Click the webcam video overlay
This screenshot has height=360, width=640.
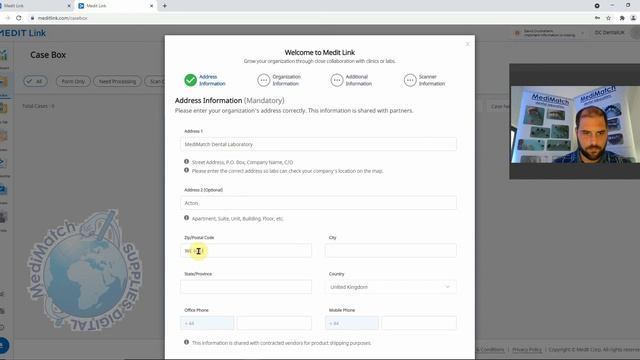(575, 121)
